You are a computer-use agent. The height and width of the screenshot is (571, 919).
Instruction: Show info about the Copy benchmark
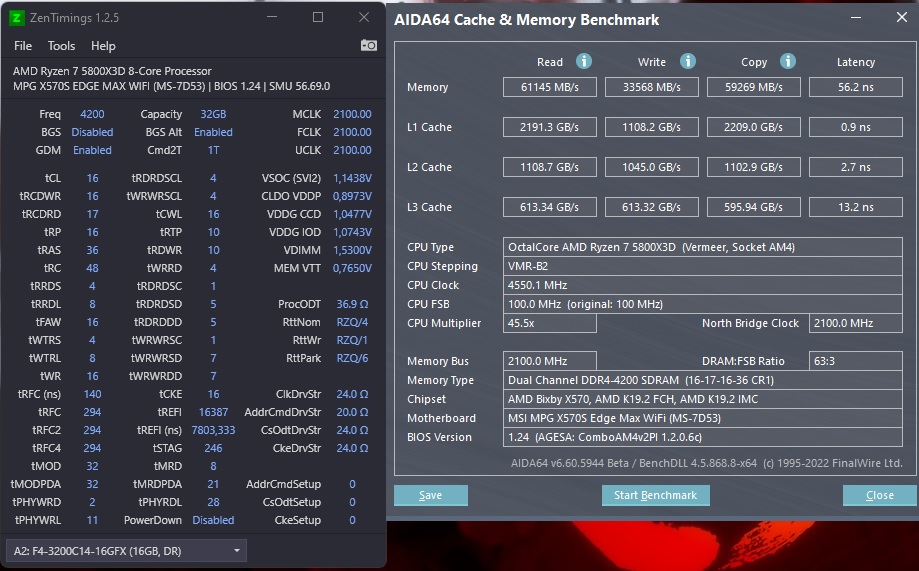pyautogui.click(x=788, y=61)
